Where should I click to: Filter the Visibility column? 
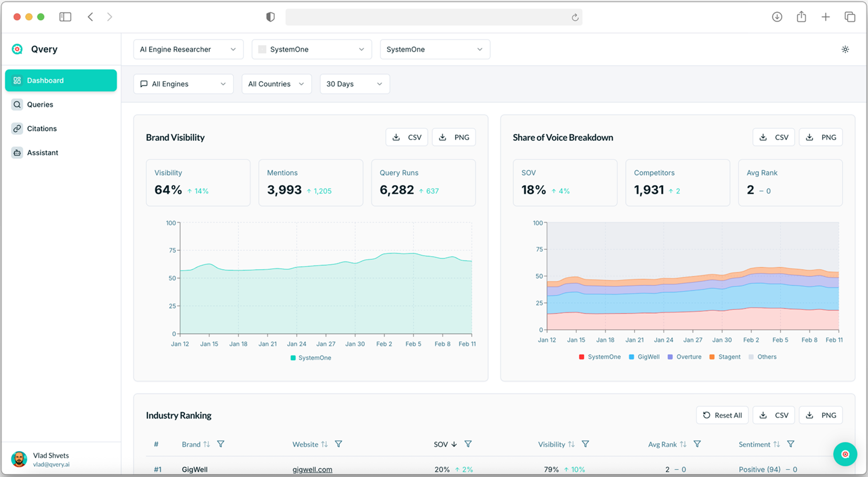coord(585,444)
